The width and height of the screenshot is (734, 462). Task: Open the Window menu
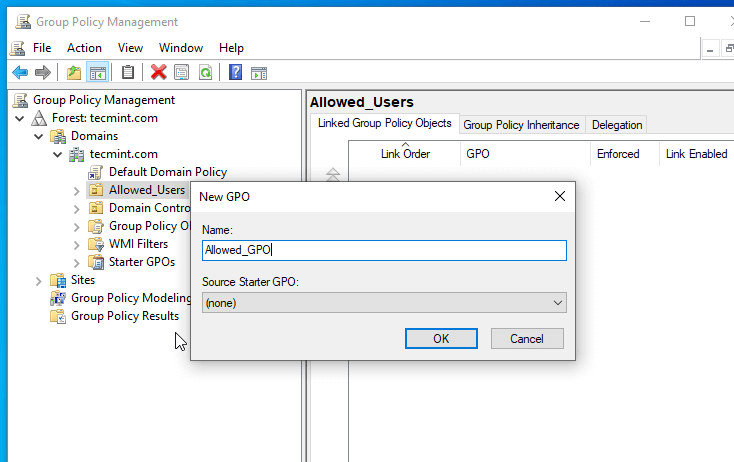point(181,48)
